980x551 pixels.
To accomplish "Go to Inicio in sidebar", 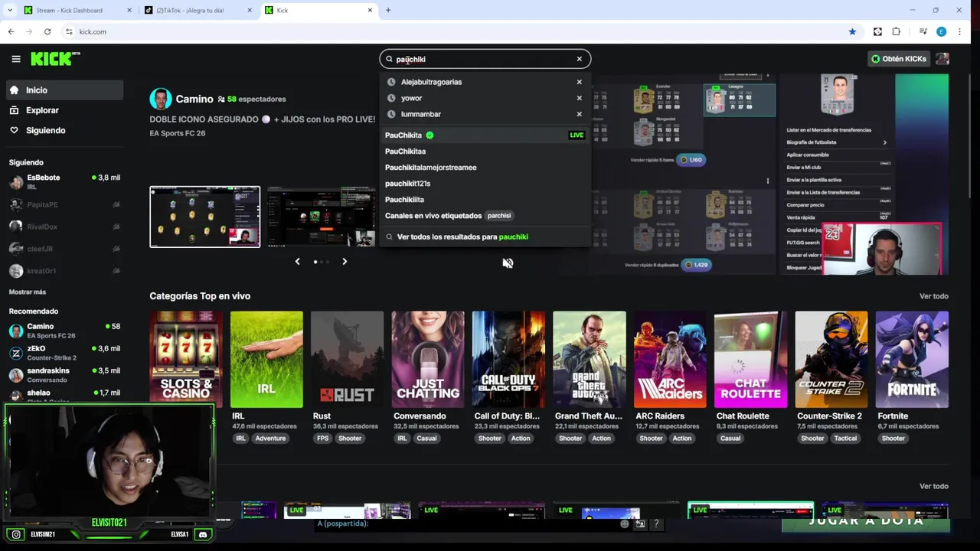I will point(64,90).
